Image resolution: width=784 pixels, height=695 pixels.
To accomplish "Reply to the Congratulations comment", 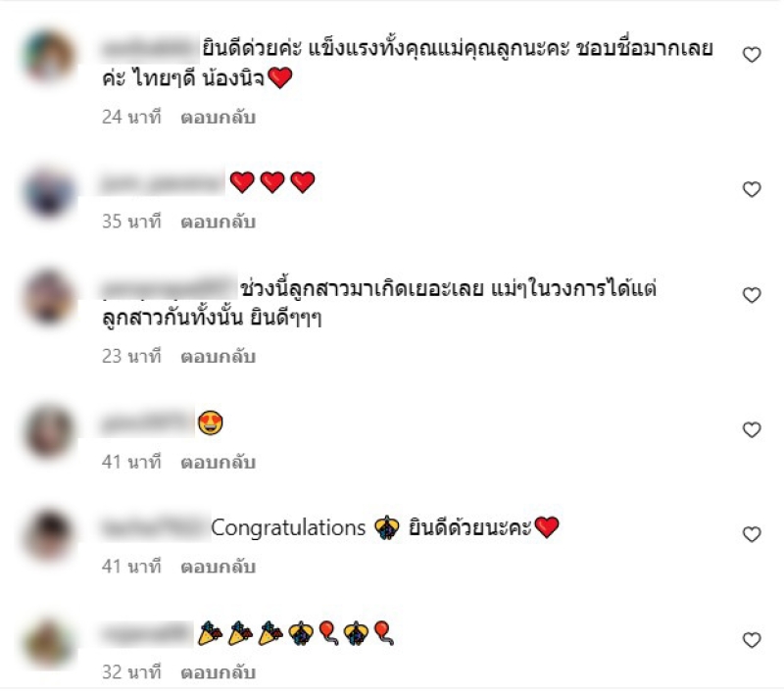I will click(218, 567).
